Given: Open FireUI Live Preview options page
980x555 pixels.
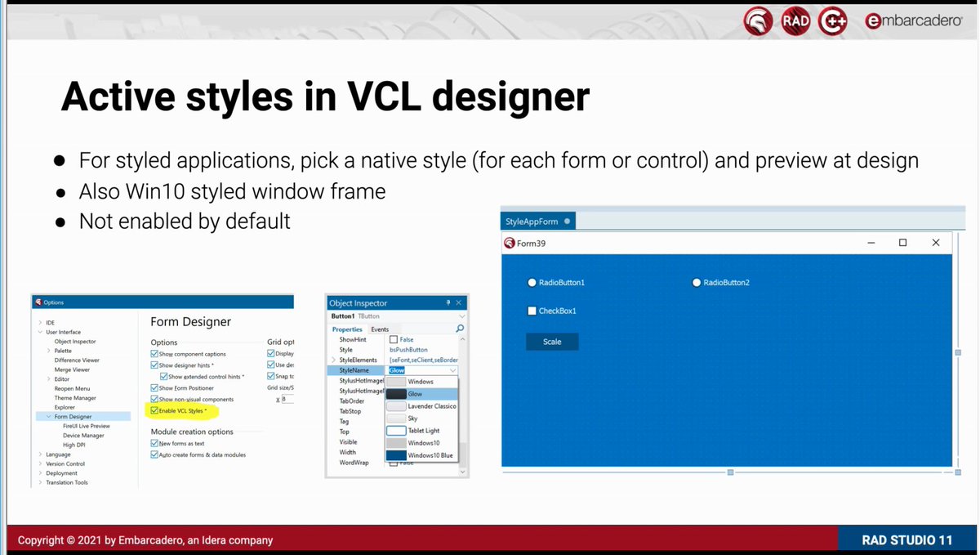Looking at the screenshot, I should tap(86, 427).
